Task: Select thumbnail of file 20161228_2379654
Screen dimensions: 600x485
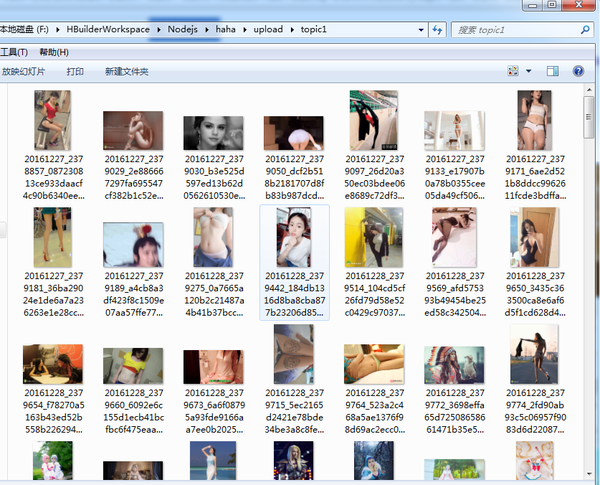Action: (x=53, y=364)
